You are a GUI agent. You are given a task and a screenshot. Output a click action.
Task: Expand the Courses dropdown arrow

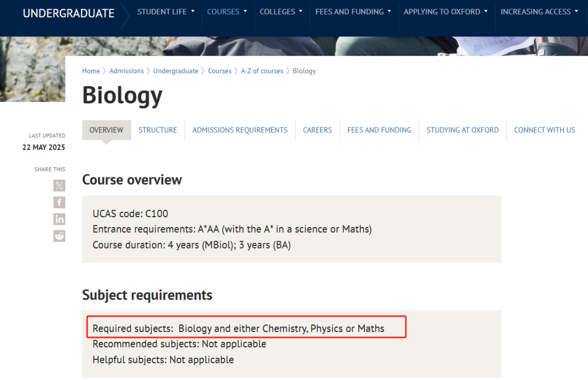pyautogui.click(x=245, y=11)
